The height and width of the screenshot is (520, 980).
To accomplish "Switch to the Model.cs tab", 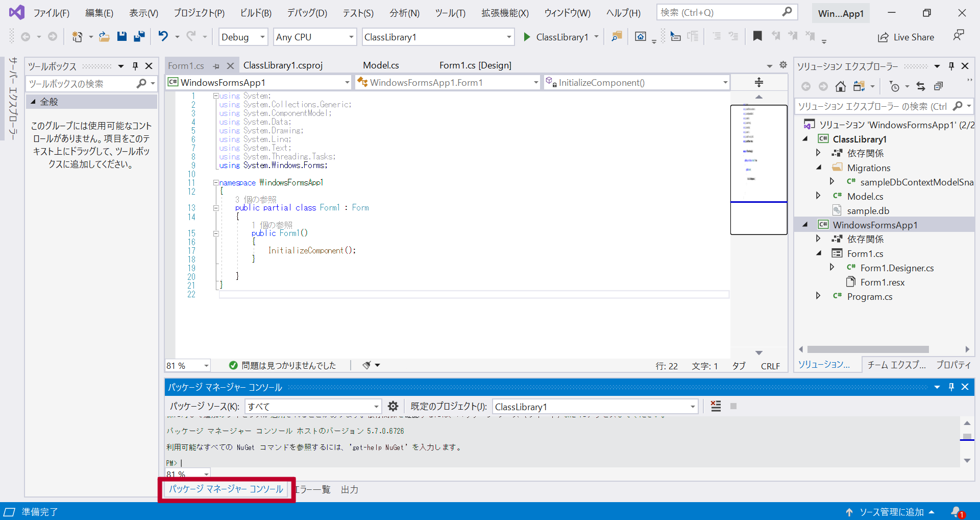I will [381, 65].
